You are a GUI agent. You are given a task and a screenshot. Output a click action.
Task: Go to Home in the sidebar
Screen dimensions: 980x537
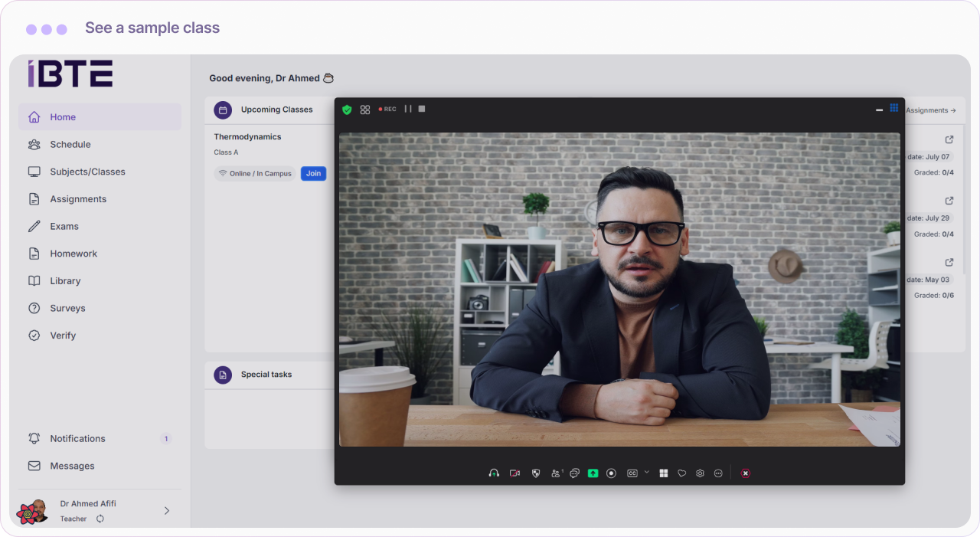pyautogui.click(x=100, y=117)
